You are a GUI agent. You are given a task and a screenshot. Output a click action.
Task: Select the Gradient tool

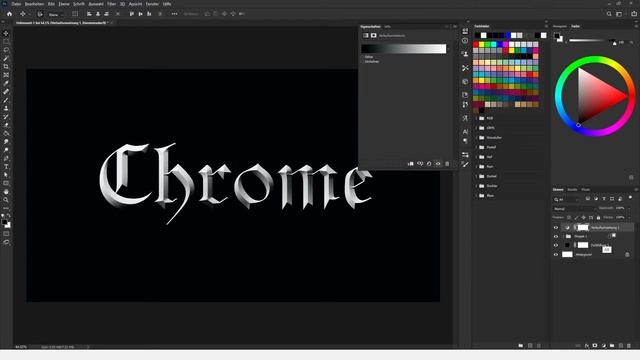[x=6, y=133]
